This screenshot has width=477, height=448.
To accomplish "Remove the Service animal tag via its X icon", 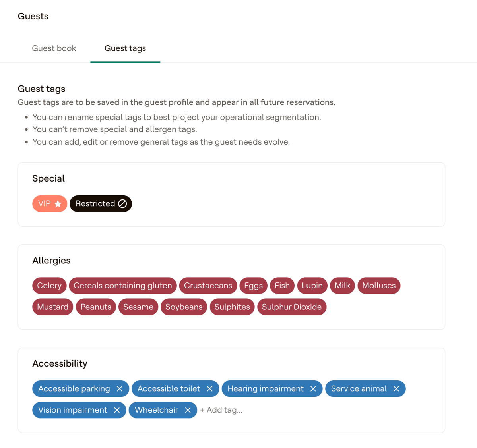I will 396,389.
